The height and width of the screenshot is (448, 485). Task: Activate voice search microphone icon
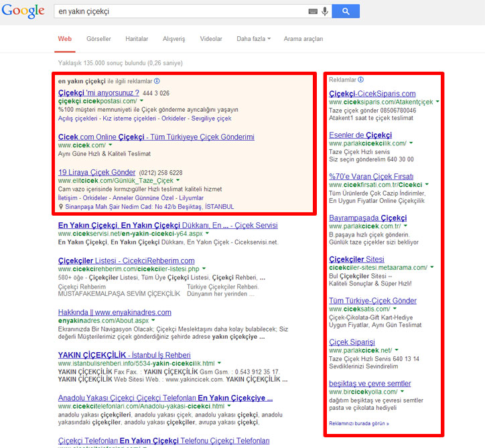pos(325,11)
